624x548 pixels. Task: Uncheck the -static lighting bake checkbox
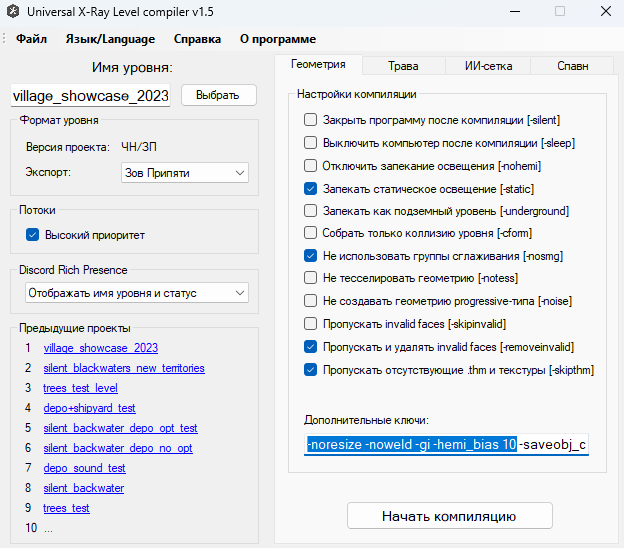coord(310,188)
